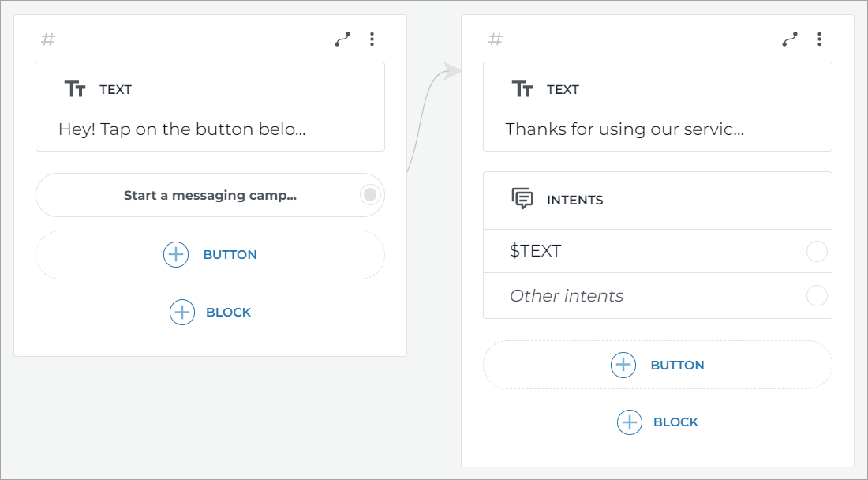Open the 'Thanks for using our servic' text

tap(624, 129)
